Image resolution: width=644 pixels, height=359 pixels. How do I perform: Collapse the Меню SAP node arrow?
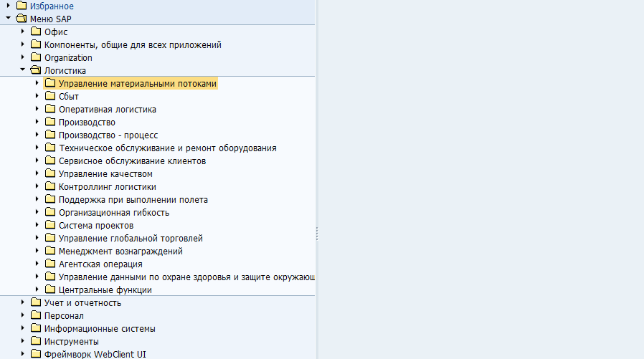[8, 18]
